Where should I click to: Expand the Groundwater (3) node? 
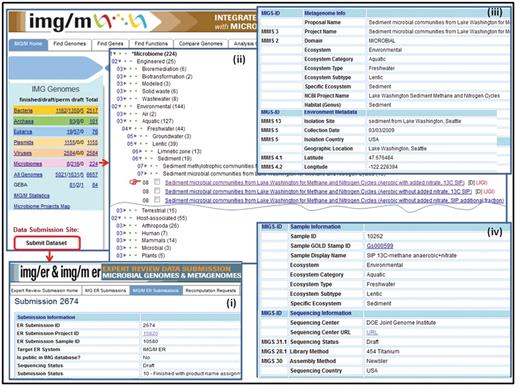click(135, 136)
